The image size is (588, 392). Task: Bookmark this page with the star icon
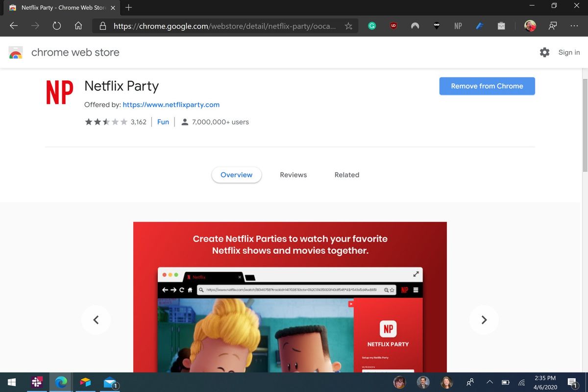click(348, 25)
